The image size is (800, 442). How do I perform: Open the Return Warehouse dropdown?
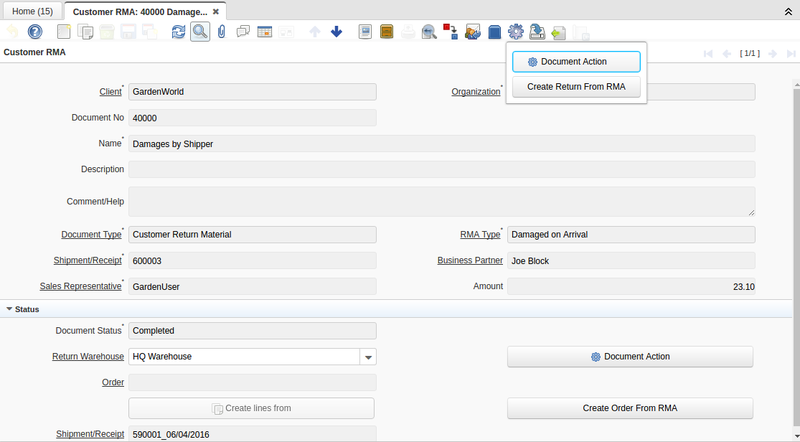pos(368,356)
